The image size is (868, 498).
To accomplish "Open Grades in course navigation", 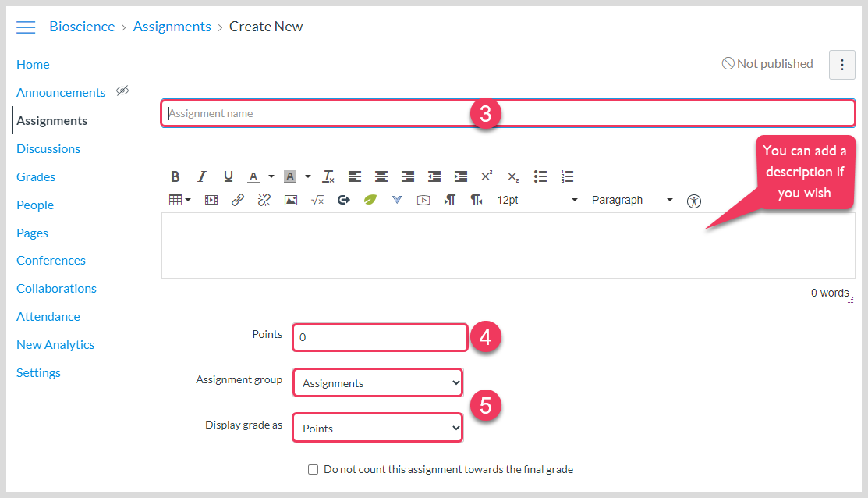I will (36, 177).
